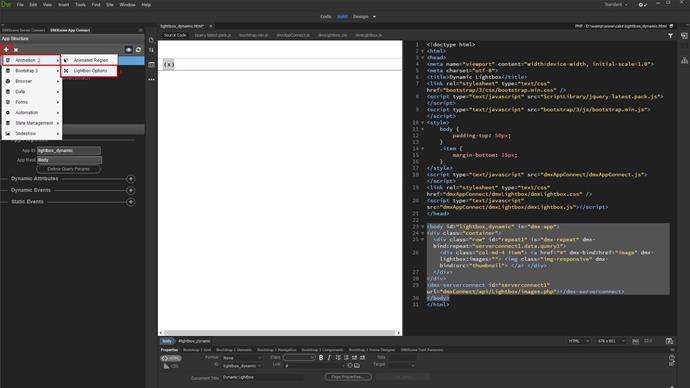Click the plus icon to add a component
690x388 pixels.
tap(6, 50)
